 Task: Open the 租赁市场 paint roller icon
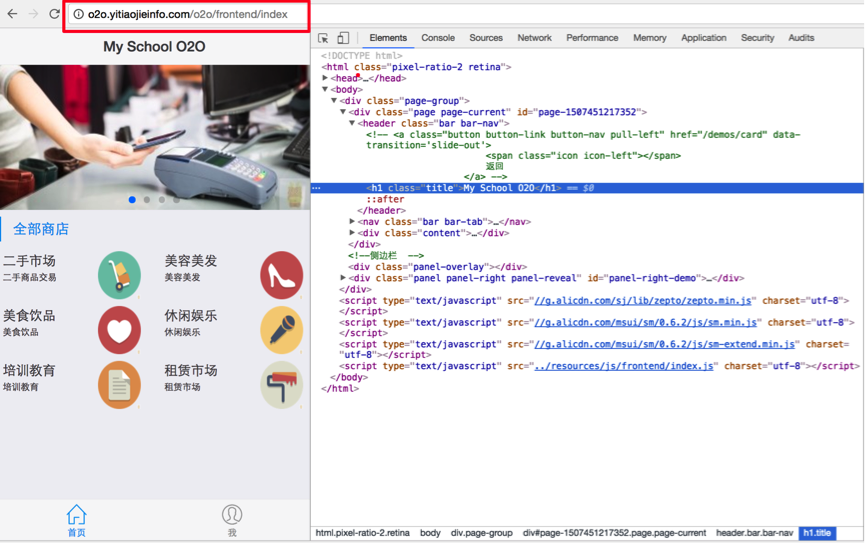click(x=281, y=385)
